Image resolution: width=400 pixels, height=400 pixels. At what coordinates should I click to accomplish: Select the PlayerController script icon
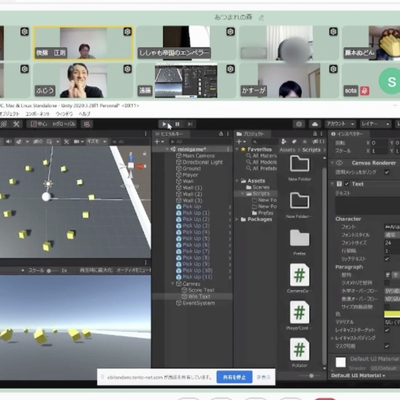point(299,312)
